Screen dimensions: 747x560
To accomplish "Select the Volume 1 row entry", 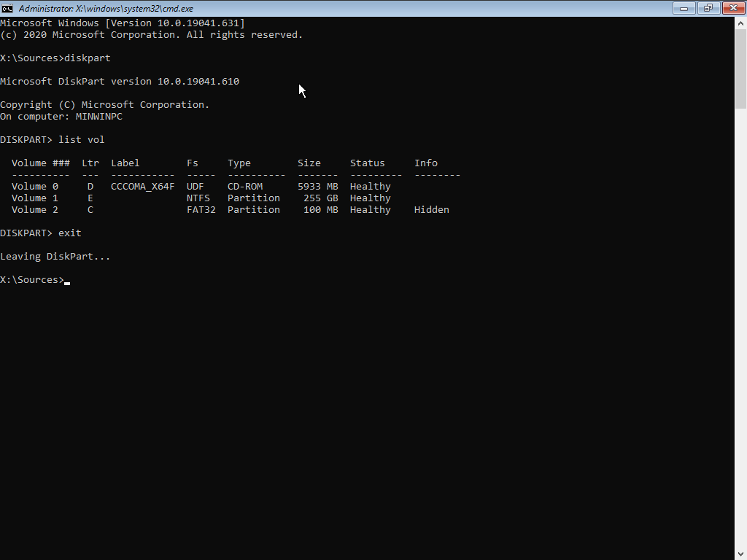I will click(x=34, y=198).
